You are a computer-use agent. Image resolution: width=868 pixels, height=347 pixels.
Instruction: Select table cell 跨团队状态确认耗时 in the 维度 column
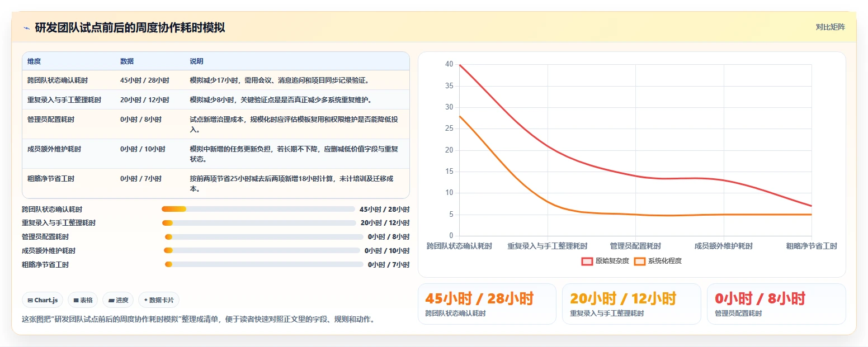58,80
